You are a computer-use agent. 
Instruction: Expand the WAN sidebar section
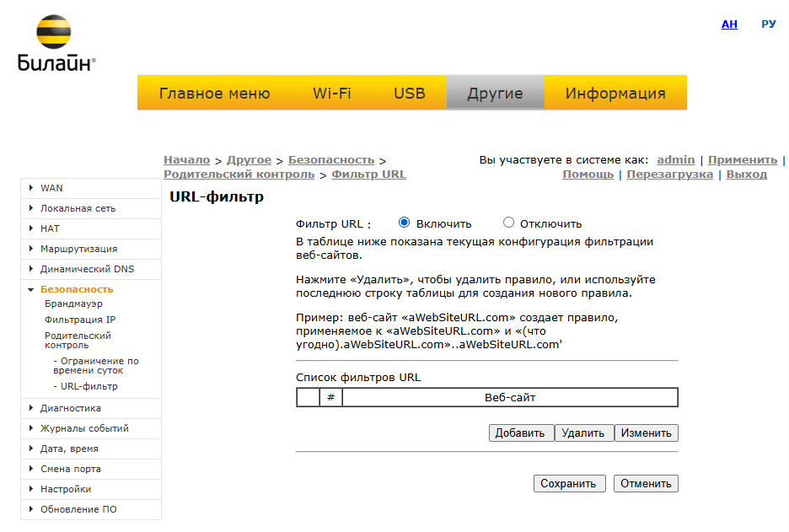[x=31, y=188]
